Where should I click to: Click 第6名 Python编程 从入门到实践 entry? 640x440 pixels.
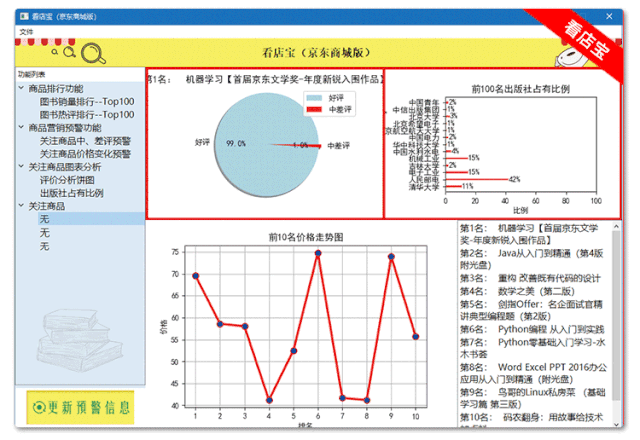pos(532,329)
